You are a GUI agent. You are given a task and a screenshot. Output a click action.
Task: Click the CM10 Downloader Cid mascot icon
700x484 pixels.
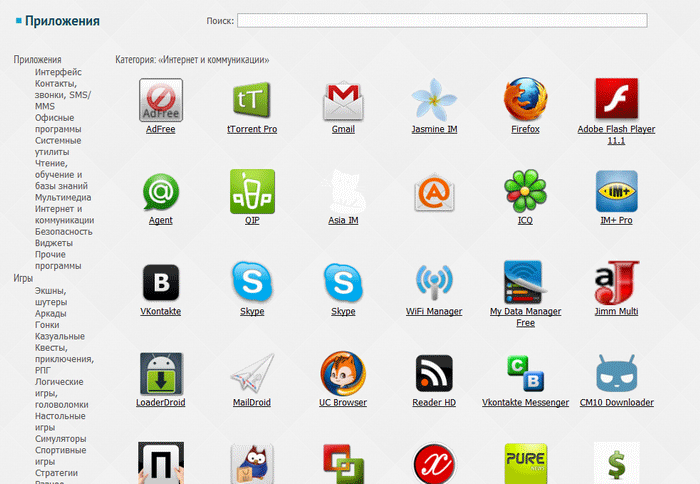click(x=617, y=374)
